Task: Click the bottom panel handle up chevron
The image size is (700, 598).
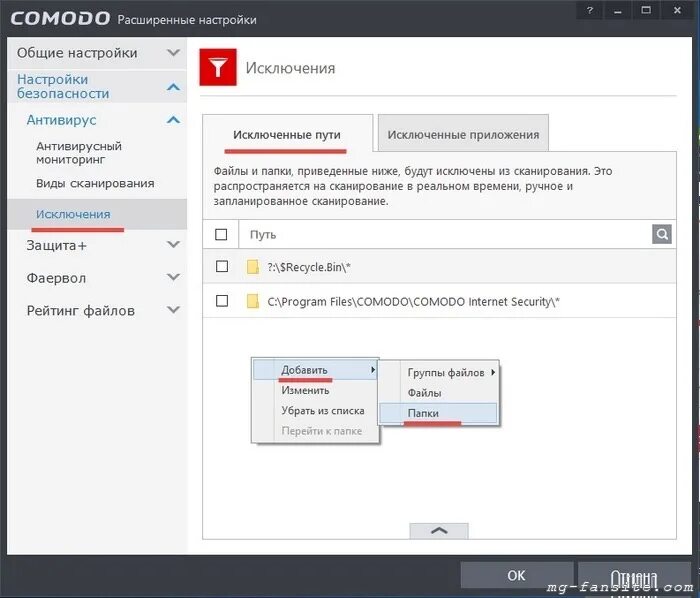Action: click(x=439, y=531)
